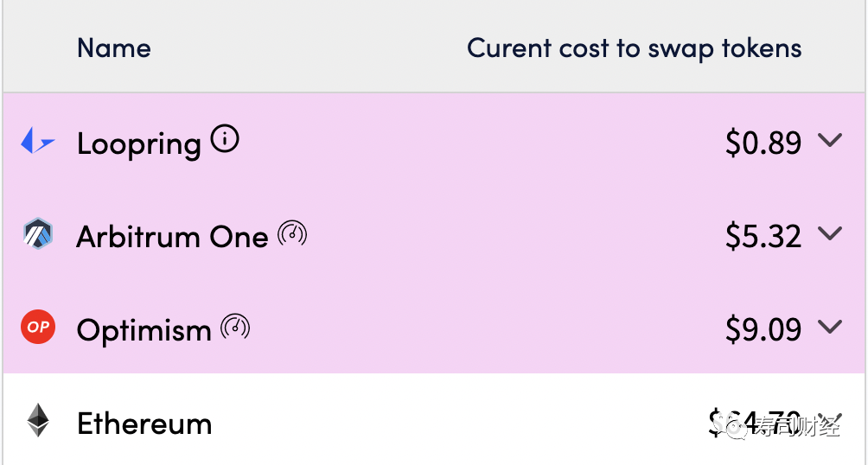
Task: Click the red Optimism OP logo
Action: tap(37, 328)
